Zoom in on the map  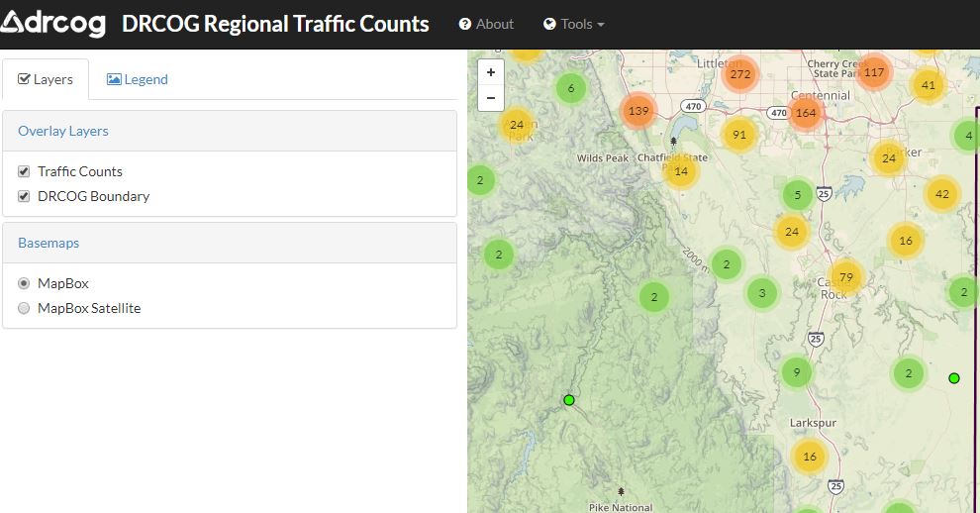[491, 72]
